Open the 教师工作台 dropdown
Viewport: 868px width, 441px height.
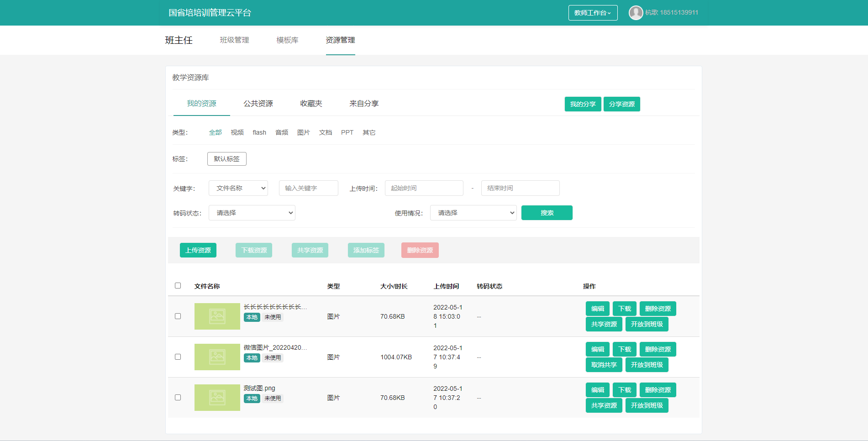pos(593,13)
